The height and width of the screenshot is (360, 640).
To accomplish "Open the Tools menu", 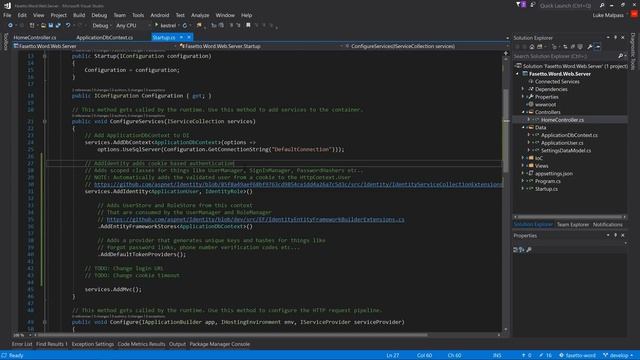I will [x=138, y=15].
